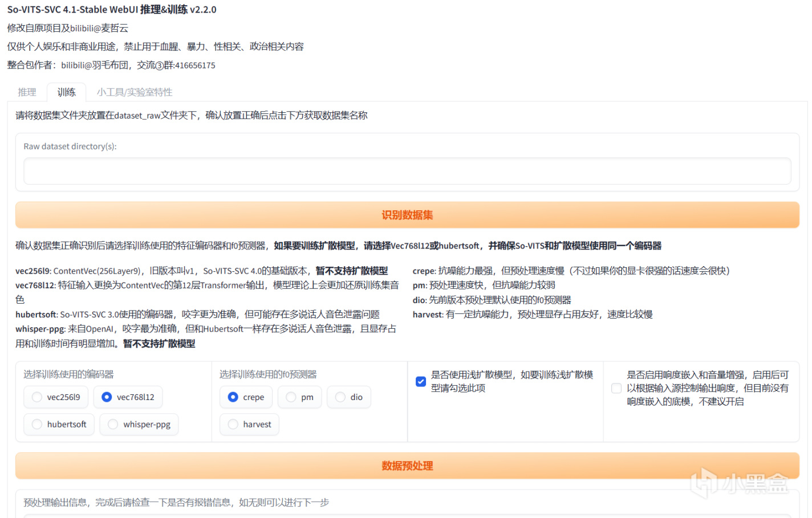Pick the hubertsoft encoder radio option
The image size is (812, 518).
(59, 425)
